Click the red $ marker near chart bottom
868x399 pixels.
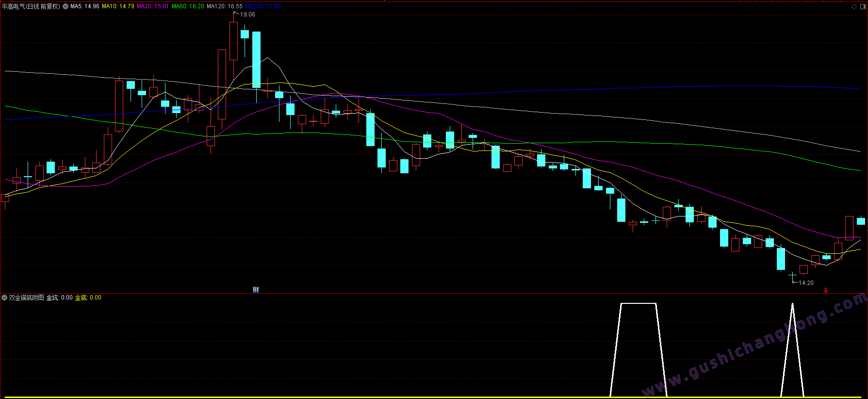point(826,290)
